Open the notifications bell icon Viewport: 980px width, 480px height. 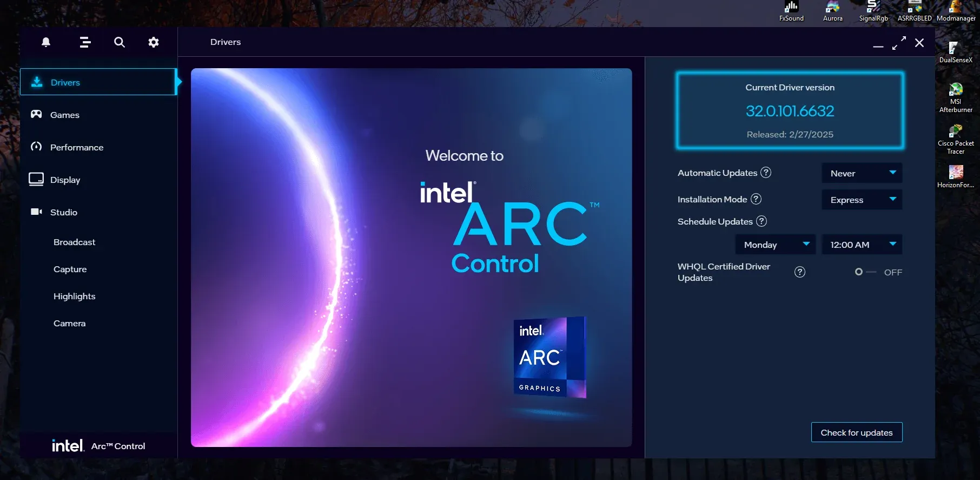coord(46,42)
